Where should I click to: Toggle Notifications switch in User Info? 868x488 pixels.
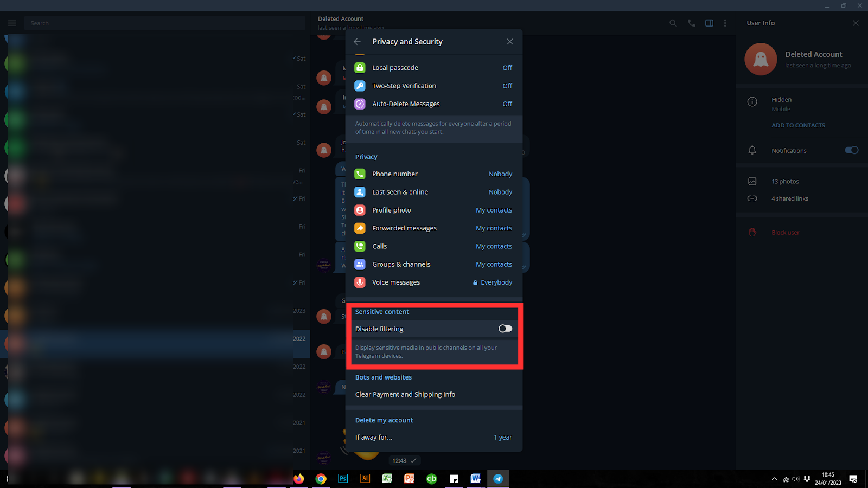[852, 150]
